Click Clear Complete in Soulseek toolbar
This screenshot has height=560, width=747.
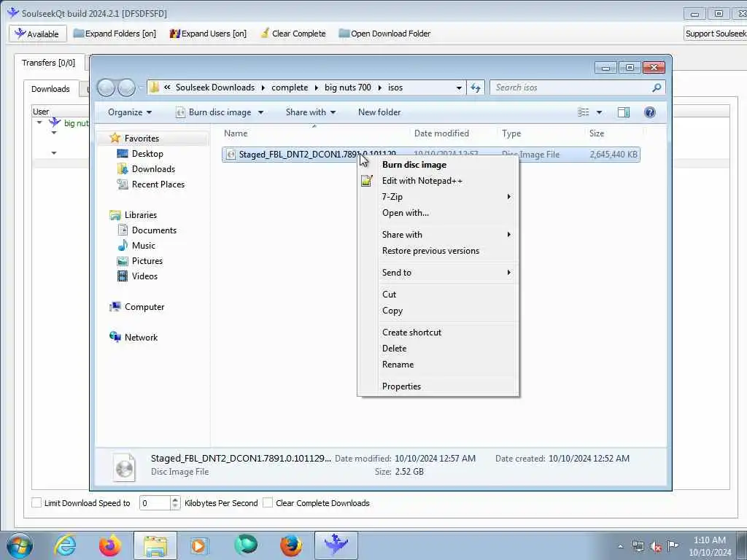click(293, 34)
